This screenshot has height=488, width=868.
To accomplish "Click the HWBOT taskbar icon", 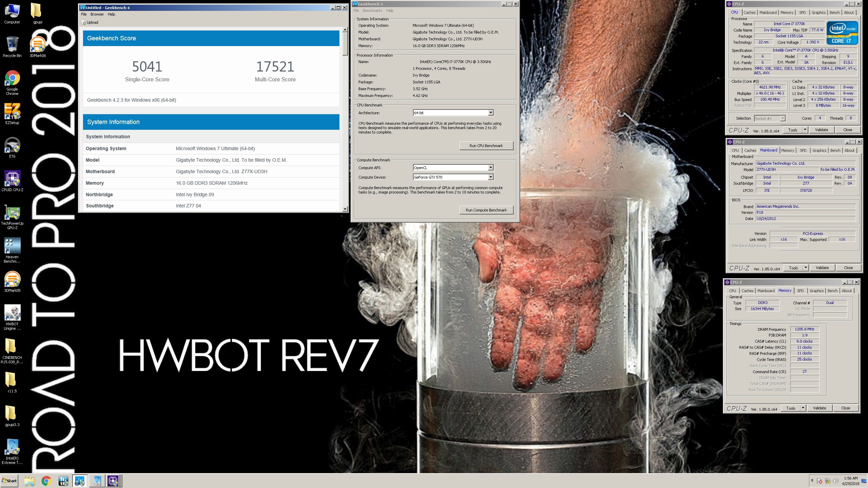I will click(x=63, y=481).
